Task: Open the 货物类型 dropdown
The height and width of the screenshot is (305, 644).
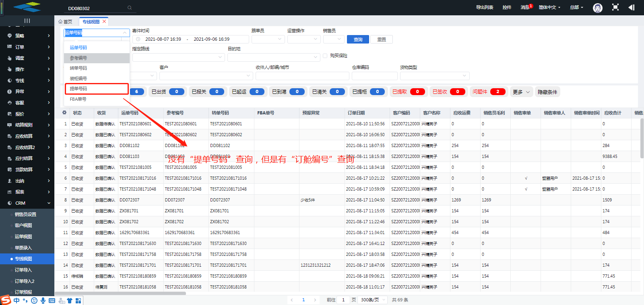Action: 435,76
